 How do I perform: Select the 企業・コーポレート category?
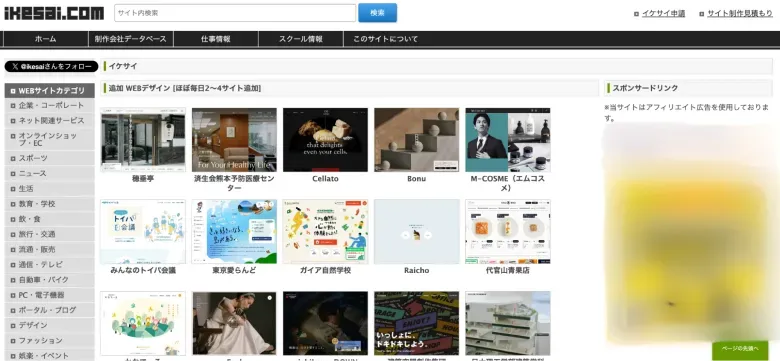click(x=50, y=105)
